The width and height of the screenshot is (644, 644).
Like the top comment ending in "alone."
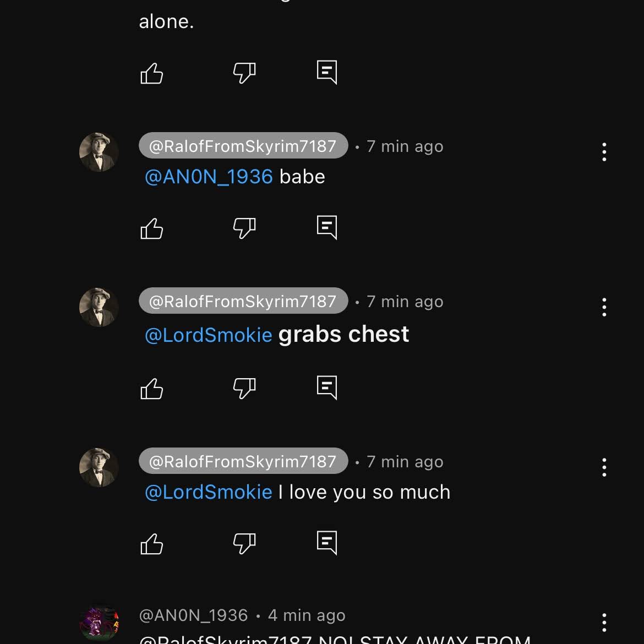pos(152,73)
